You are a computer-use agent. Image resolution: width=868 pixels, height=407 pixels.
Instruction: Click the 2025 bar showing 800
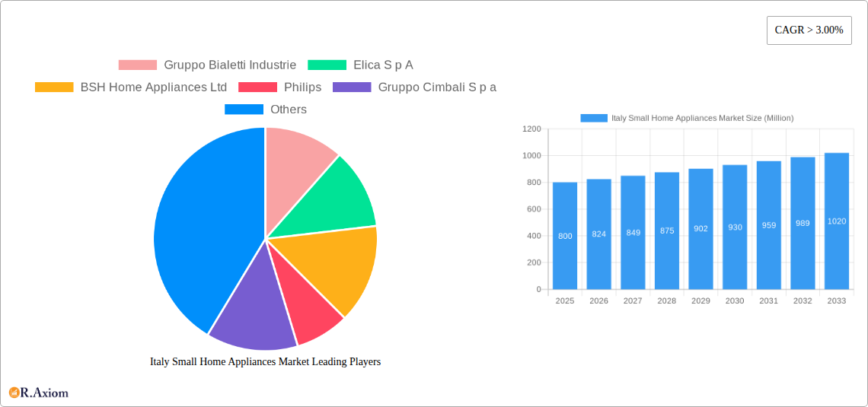click(x=565, y=236)
